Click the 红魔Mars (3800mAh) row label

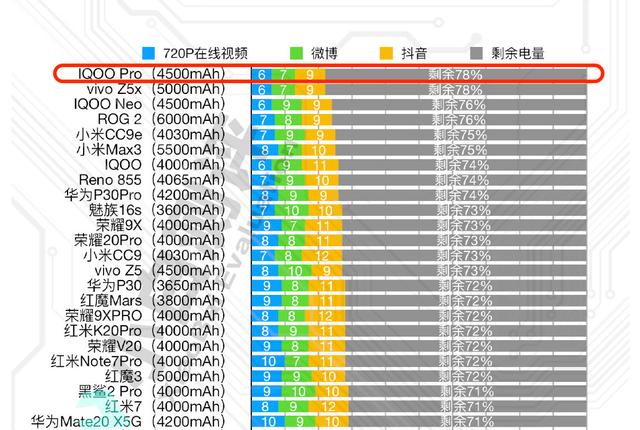(153, 300)
